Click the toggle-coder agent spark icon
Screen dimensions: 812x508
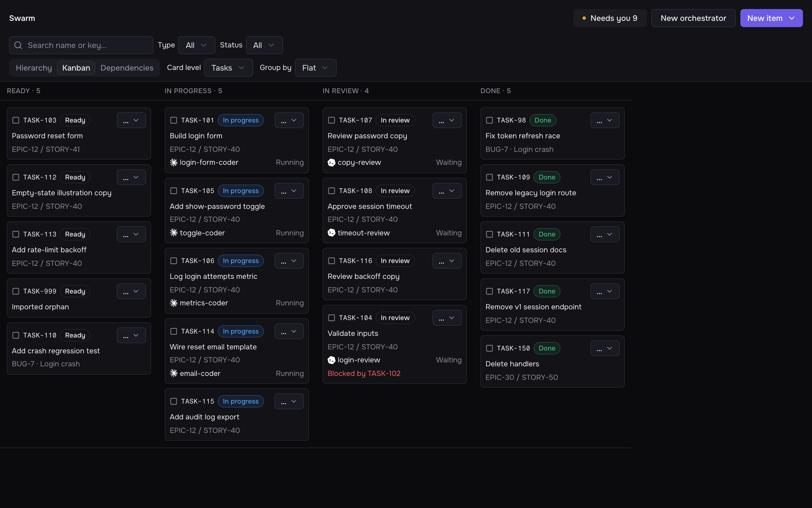point(173,233)
